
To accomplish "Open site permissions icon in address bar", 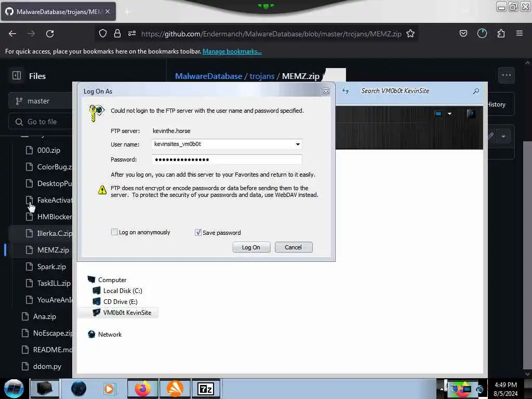I will [x=132, y=33].
